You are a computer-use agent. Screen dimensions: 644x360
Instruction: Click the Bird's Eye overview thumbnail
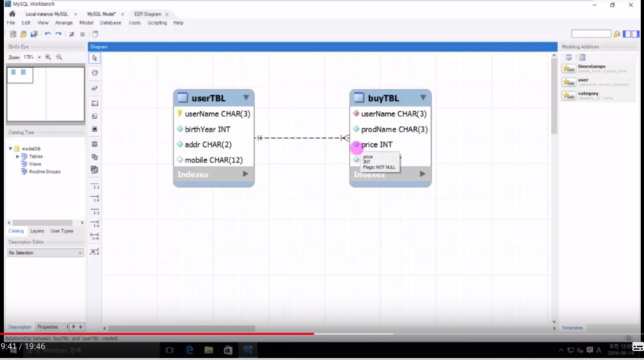click(46, 94)
